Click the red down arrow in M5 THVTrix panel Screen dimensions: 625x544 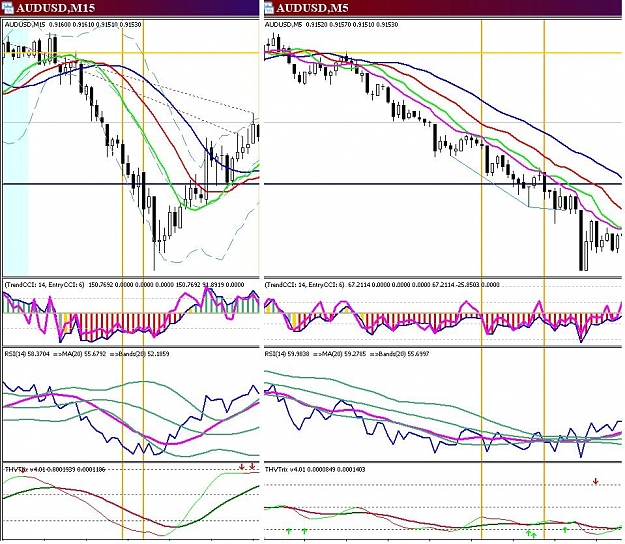[596, 481]
